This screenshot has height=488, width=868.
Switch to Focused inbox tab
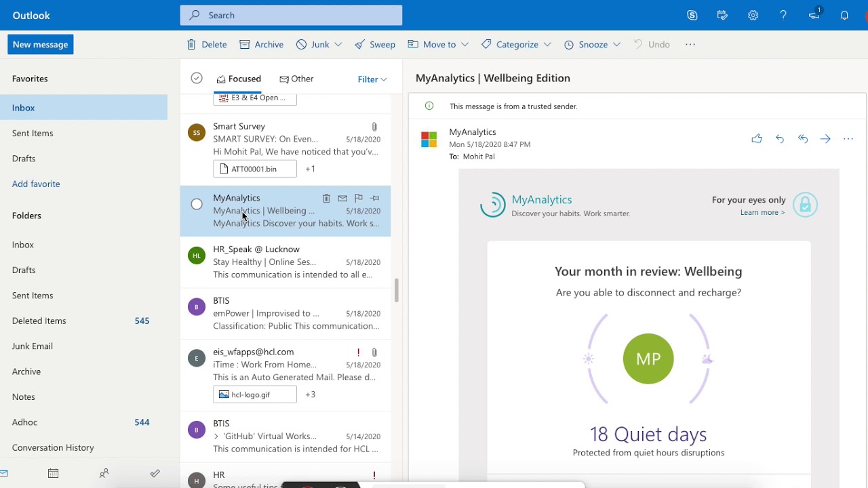239,79
